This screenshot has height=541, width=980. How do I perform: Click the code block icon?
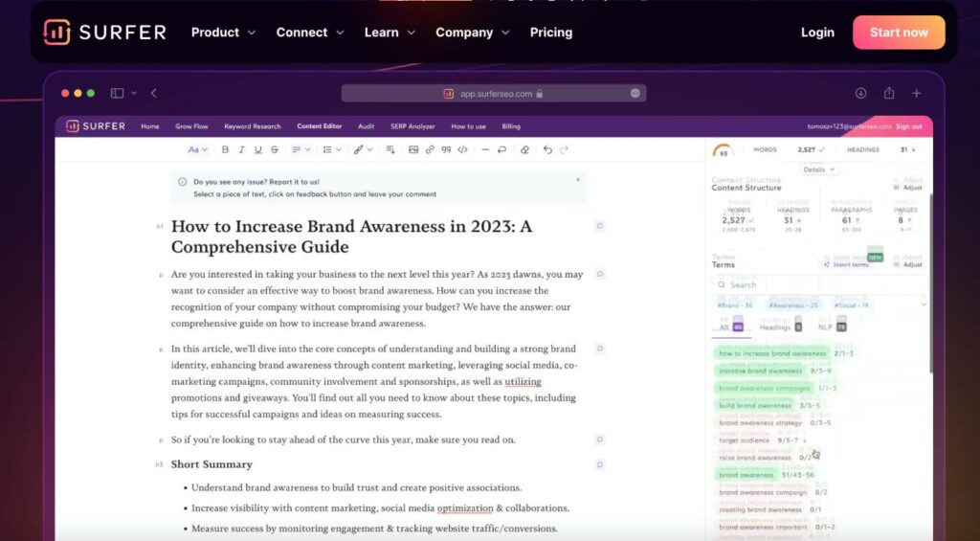tap(462, 150)
